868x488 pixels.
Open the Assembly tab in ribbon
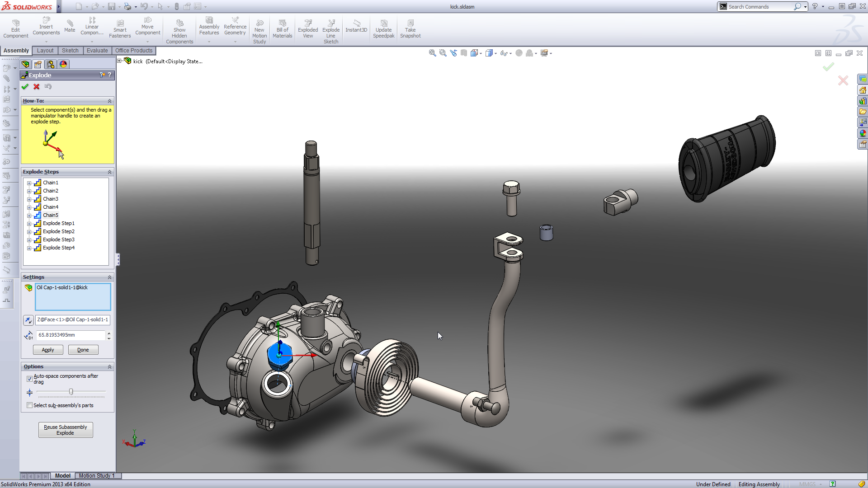click(x=16, y=50)
